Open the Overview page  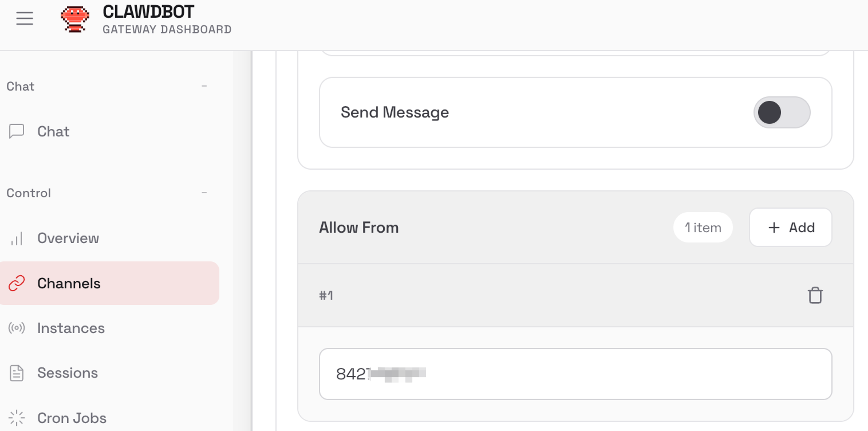pyautogui.click(x=68, y=238)
